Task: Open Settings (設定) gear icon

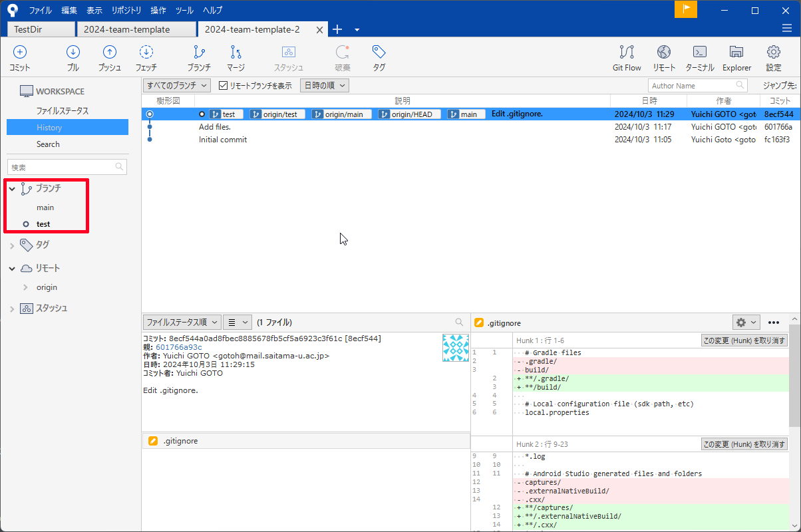Action: (x=774, y=52)
